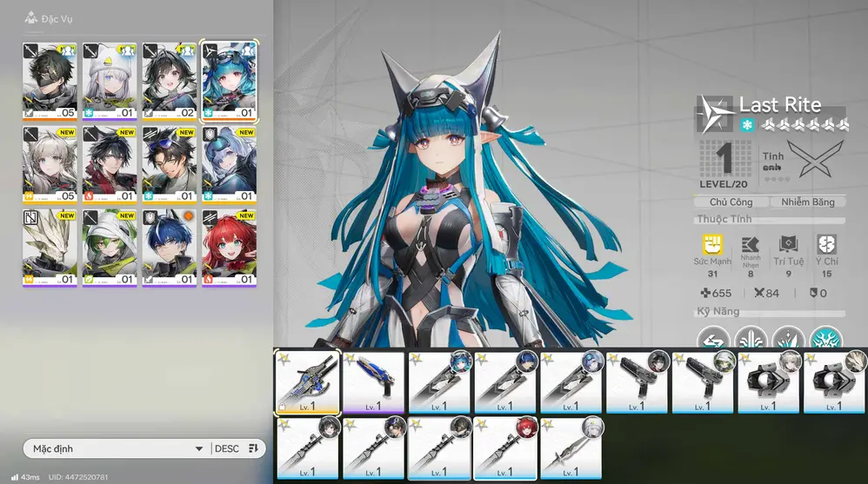Select the purple-rarity blue gun weapon

tap(373, 382)
